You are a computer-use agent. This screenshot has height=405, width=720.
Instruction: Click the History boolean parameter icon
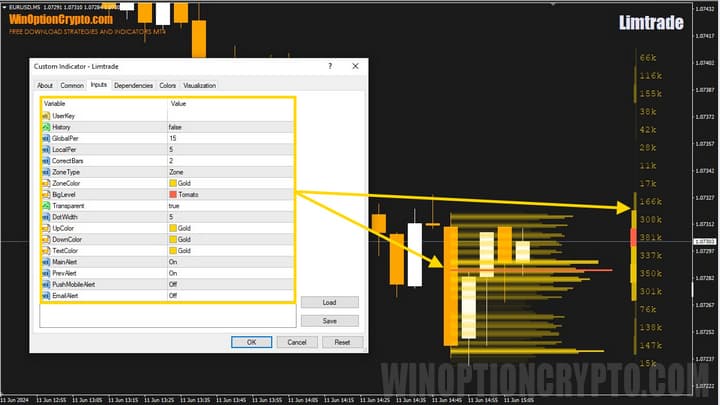tap(46, 127)
